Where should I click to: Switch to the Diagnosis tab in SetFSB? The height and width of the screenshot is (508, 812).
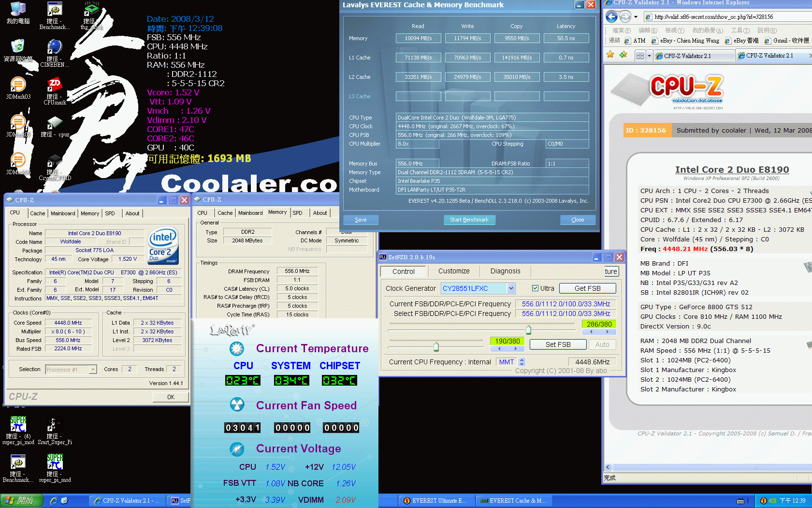[x=505, y=271]
